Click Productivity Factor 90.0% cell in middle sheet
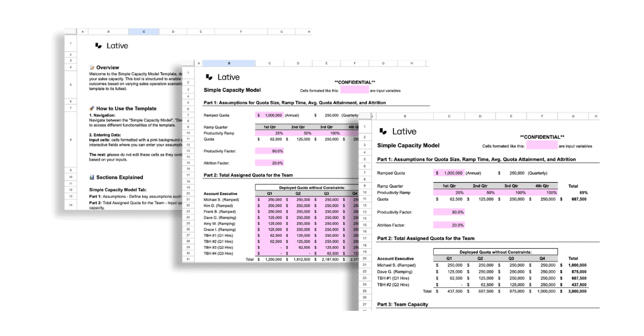The height and width of the screenshot is (336, 644). point(270,151)
